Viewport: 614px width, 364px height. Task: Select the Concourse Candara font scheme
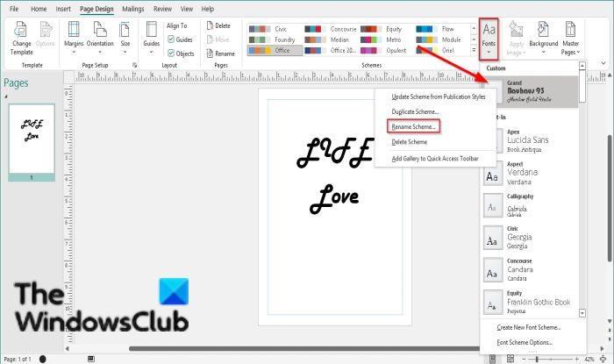[x=530, y=269]
